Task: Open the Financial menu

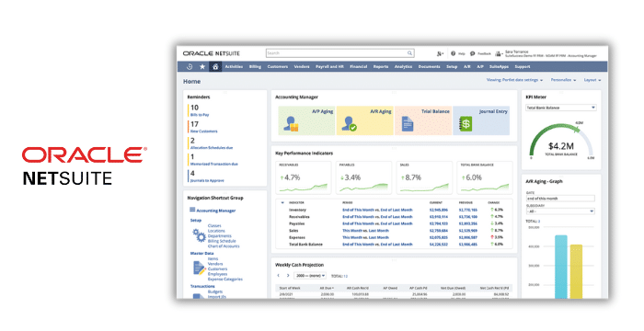Action: 359,66
